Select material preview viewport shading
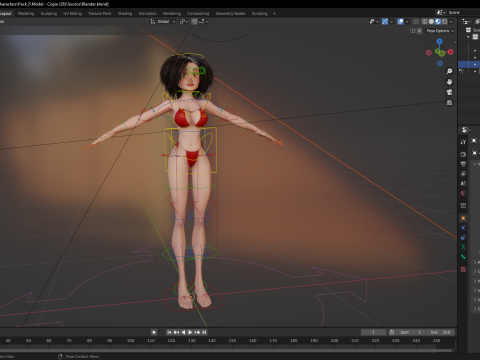480x360 pixels. 438,22
